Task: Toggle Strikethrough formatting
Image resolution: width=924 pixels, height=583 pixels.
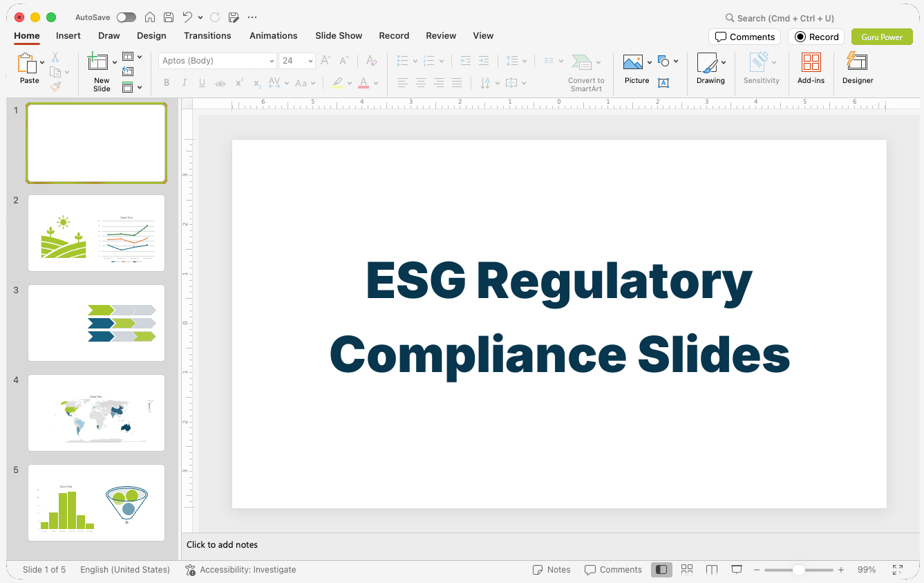Action: point(220,83)
